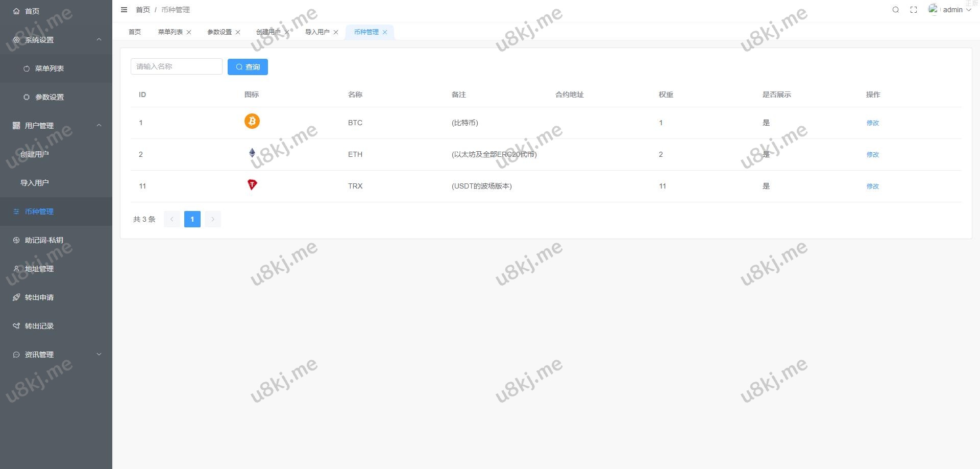980x469 pixels.
Task: Close the 菜单列表 tab
Action: (x=189, y=32)
